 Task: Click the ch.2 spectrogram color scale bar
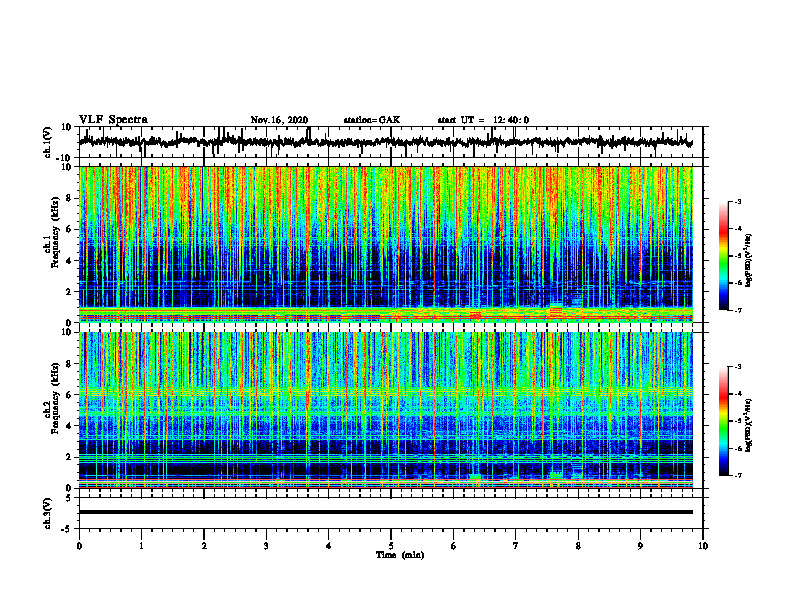(723, 421)
